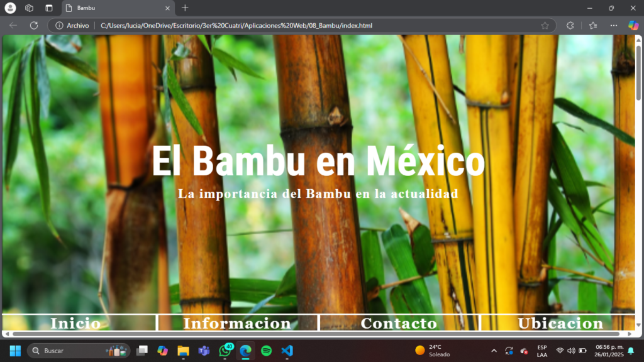Open File Explorer from the taskbar

(182, 351)
